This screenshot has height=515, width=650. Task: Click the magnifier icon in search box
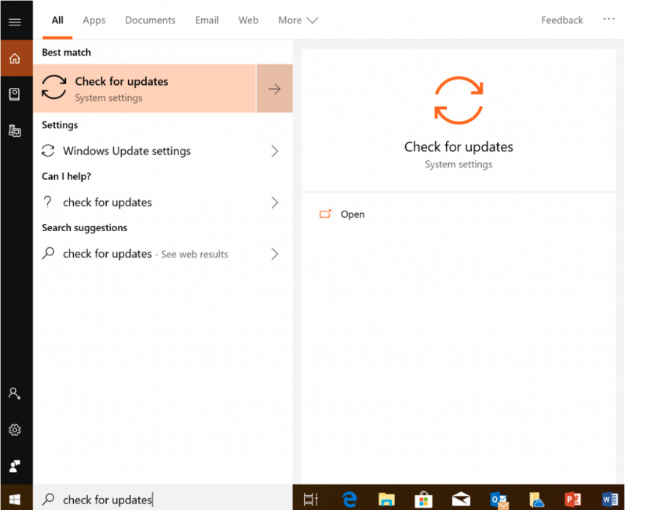point(49,498)
